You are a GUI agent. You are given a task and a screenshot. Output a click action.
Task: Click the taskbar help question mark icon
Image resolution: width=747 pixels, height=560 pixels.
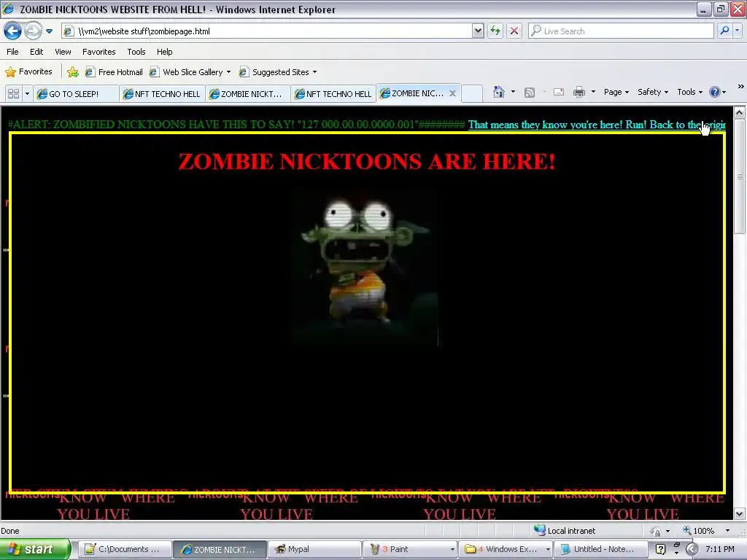660,550
